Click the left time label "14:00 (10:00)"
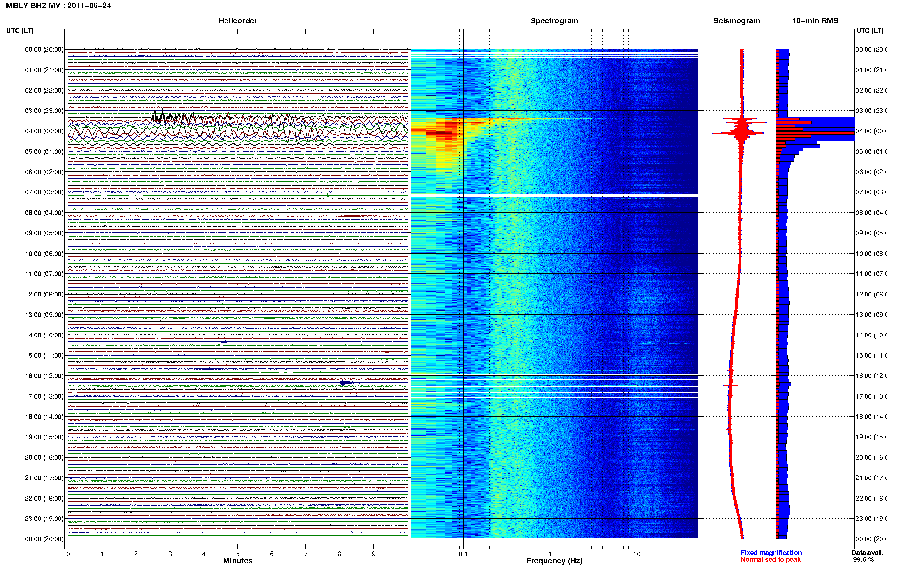 pyautogui.click(x=44, y=335)
